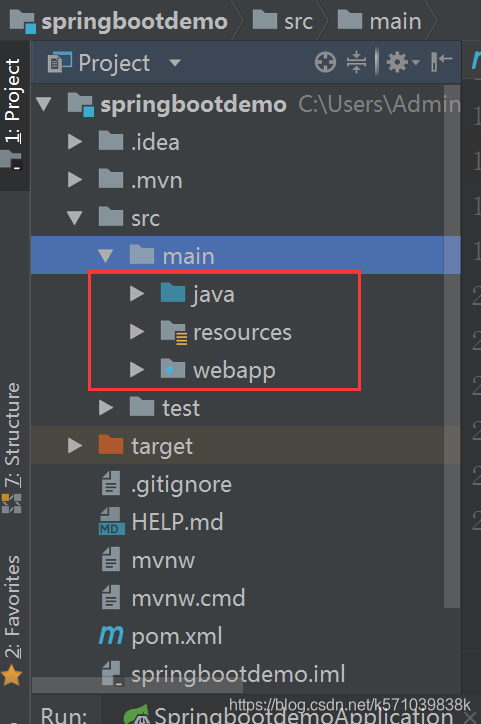
Task: Collapse the src folder arrow
Action: click(75, 217)
